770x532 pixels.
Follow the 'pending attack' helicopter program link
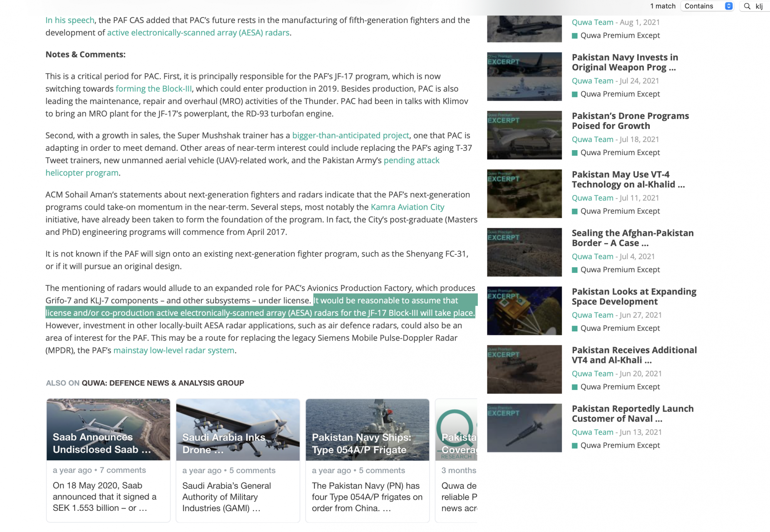412,160
